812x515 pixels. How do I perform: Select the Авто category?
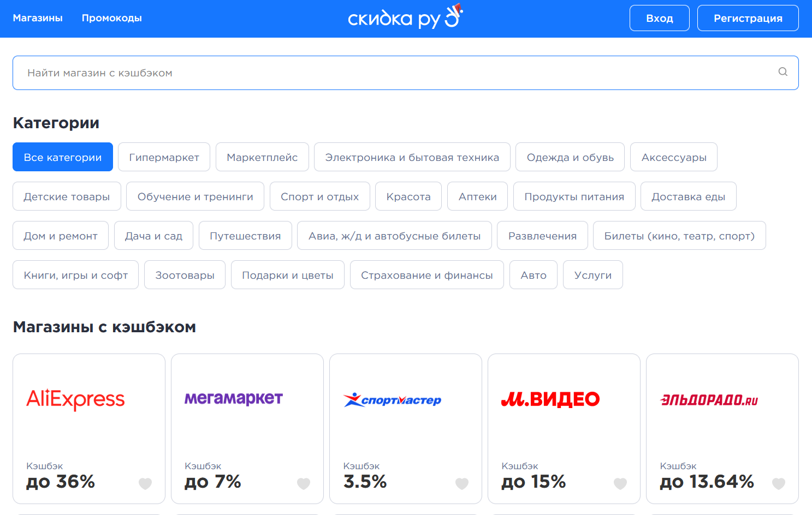[x=534, y=275]
